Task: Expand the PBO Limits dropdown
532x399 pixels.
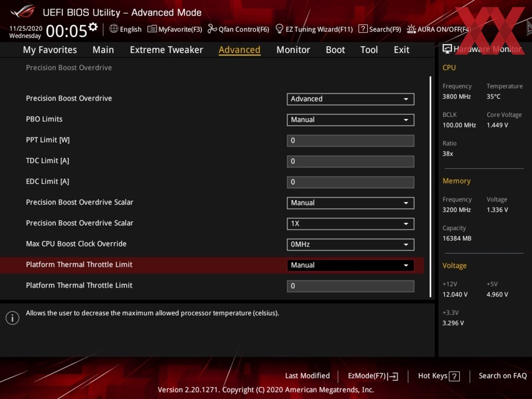Action: pyautogui.click(x=350, y=120)
